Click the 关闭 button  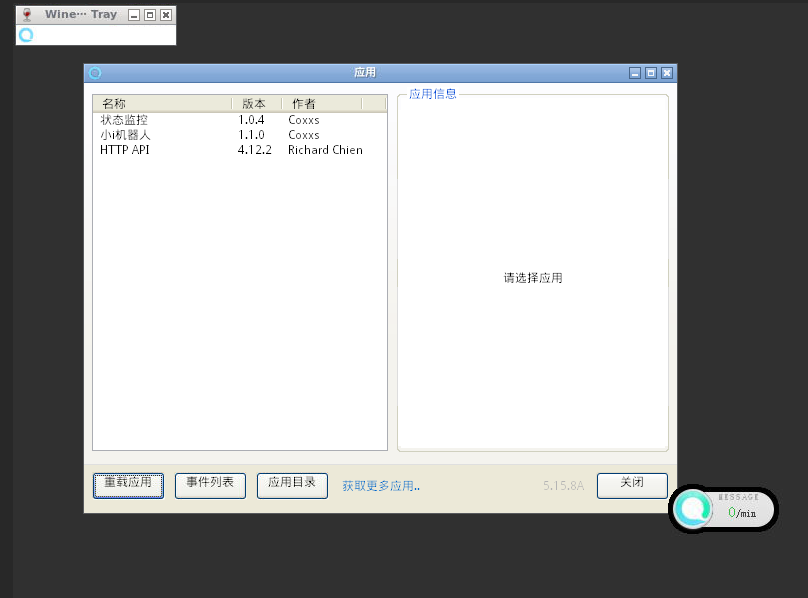[632, 486]
